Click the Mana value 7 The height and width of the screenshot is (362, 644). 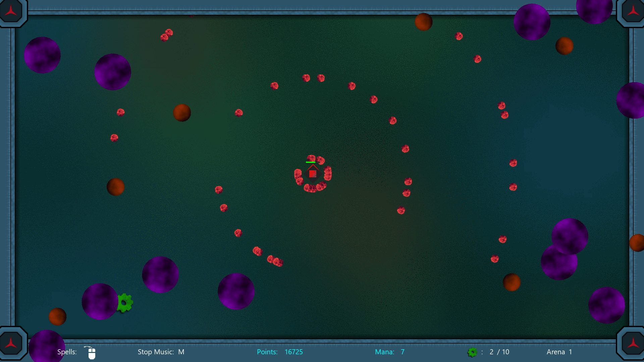(x=402, y=352)
